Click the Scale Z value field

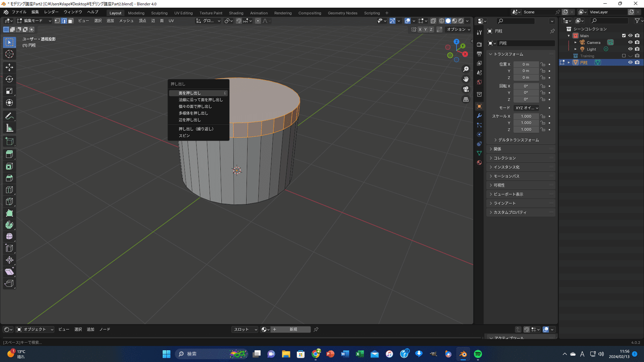(526, 129)
